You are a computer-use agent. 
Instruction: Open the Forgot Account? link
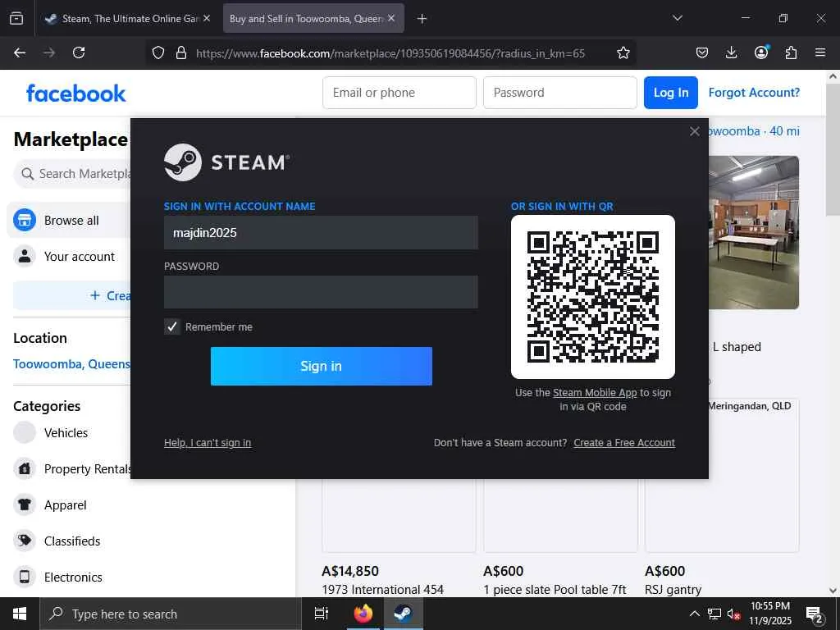pyautogui.click(x=754, y=93)
